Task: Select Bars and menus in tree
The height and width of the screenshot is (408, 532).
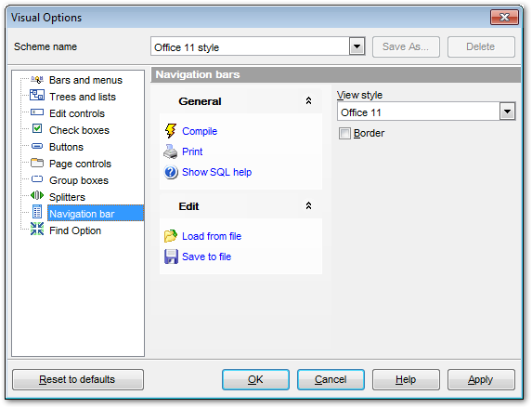Action: (x=85, y=80)
